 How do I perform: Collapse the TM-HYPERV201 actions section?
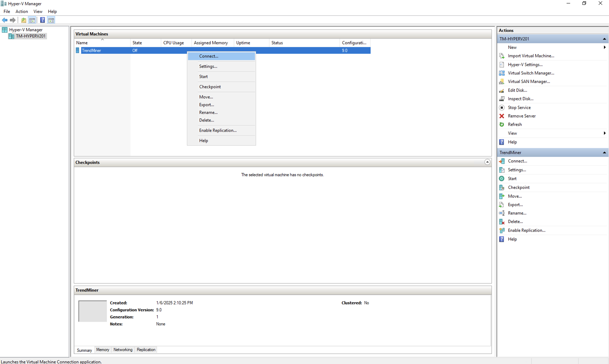pyautogui.click(x=604, y=39)
